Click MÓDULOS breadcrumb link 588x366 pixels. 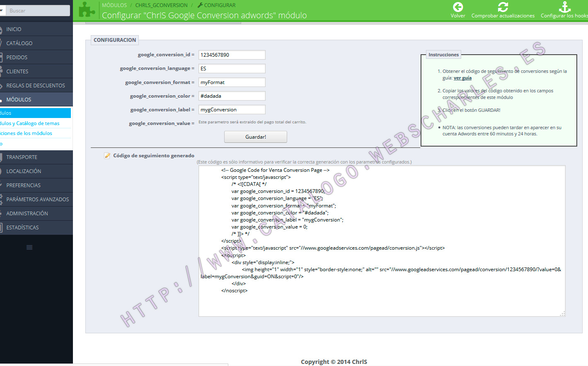tap(114, 5)
